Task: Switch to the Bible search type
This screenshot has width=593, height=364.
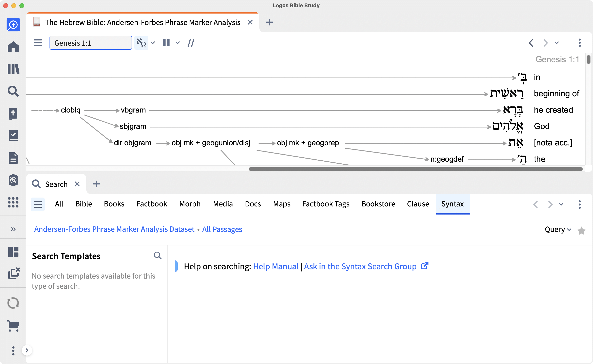Action: (84, 204)
